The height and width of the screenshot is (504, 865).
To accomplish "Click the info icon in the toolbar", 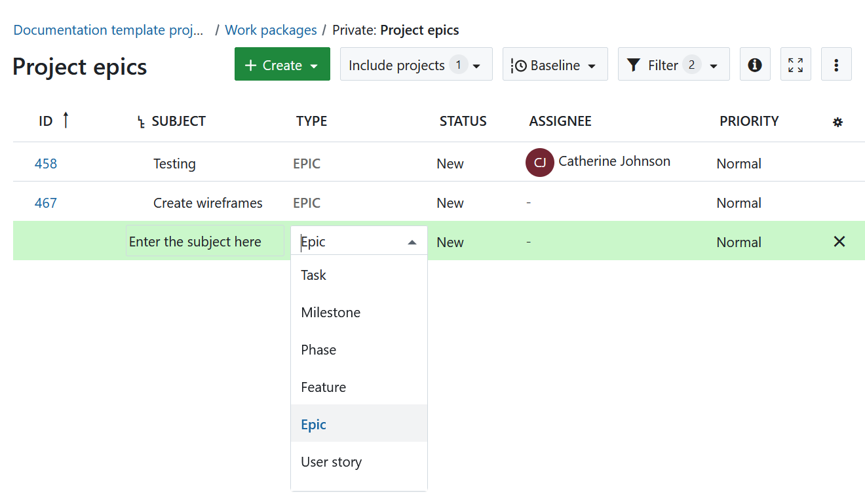I will [x=754, y=64].
